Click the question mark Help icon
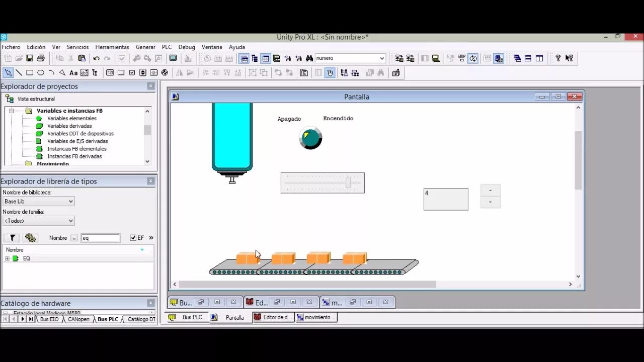Viewport: 644px width, 362px height. (x=558, y=58)
